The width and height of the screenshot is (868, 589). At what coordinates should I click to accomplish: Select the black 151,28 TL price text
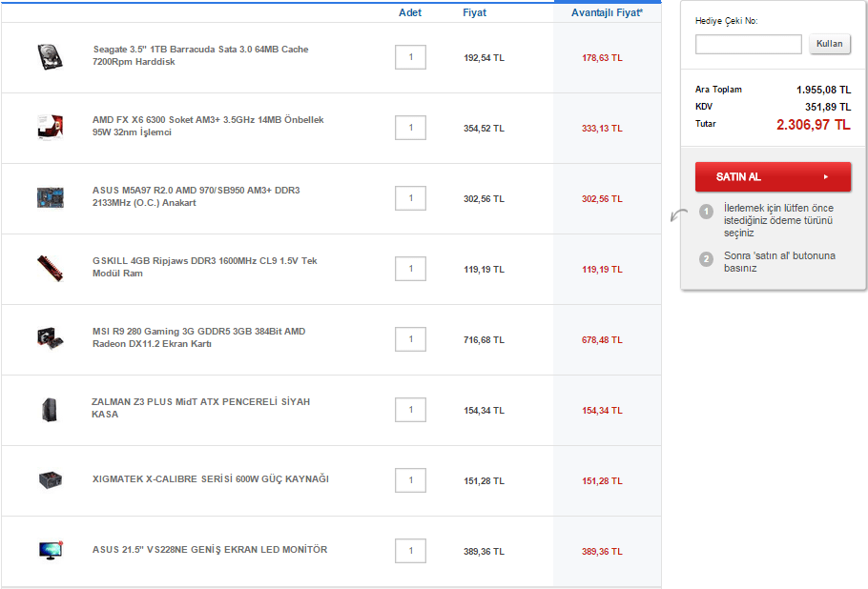point(484,481)
